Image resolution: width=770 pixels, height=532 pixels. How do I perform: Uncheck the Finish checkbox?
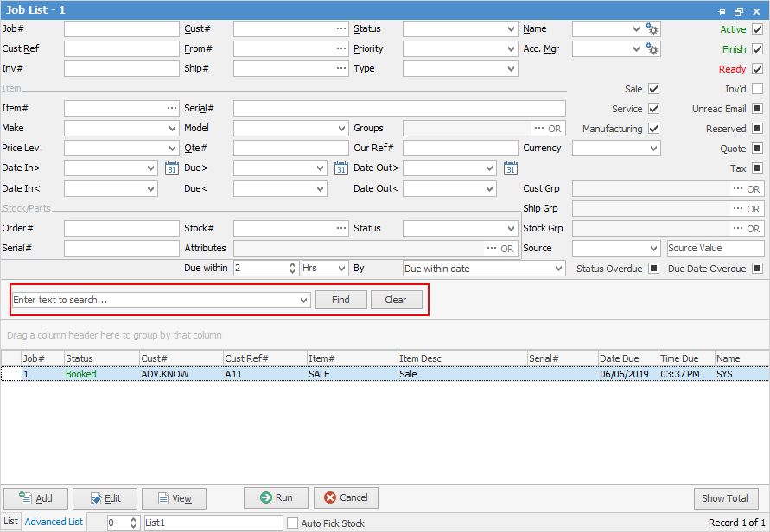coord(758,49)
